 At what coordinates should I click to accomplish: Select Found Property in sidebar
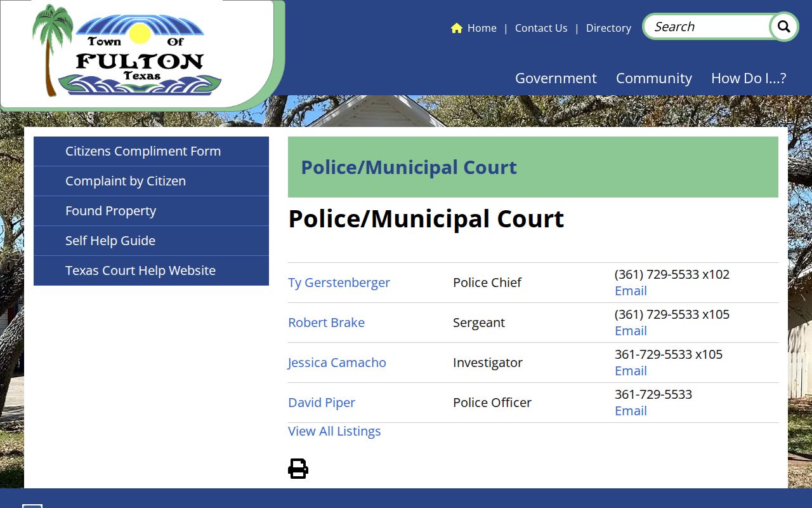(151, 211)
